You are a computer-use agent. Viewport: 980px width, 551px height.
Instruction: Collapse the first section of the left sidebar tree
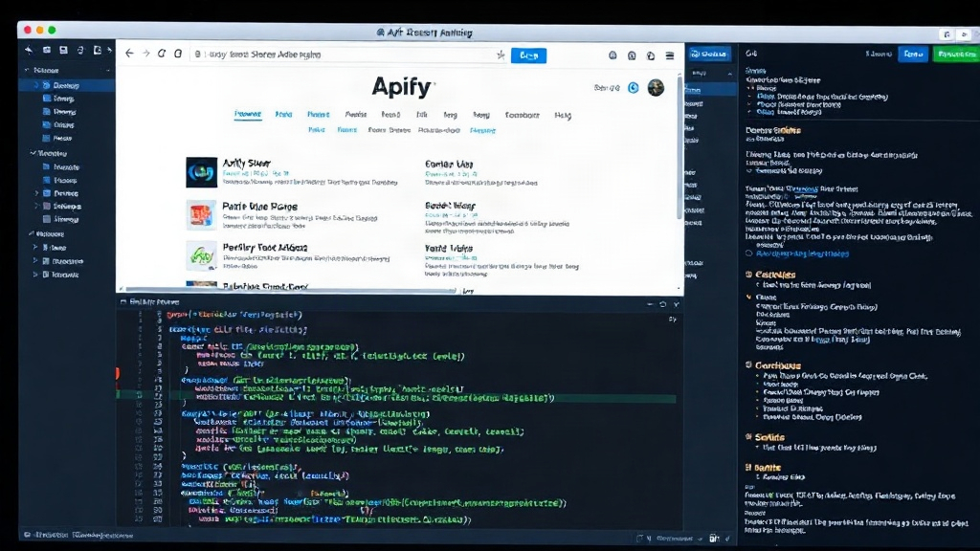point(27,70)
